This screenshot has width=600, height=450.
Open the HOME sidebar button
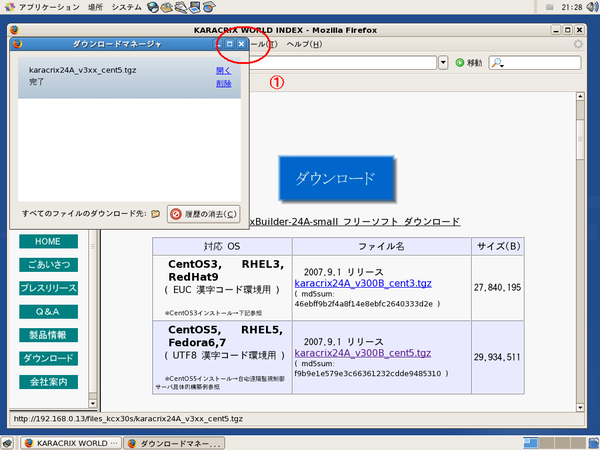point(48,241)
